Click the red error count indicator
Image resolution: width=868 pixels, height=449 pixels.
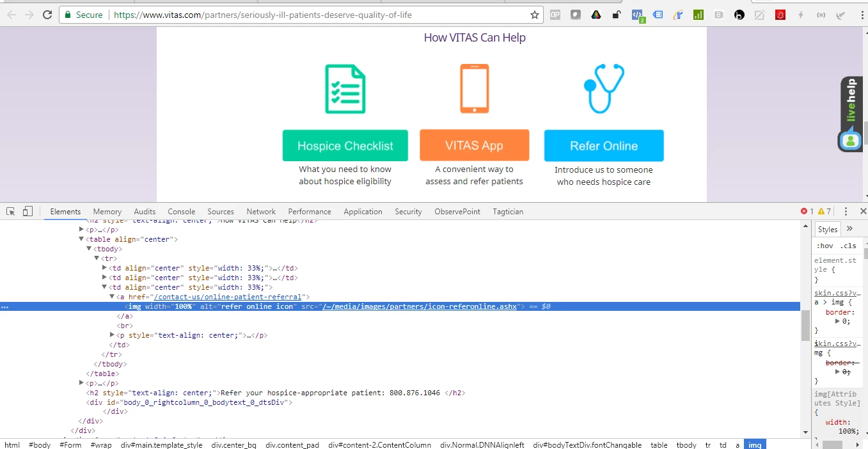click(x=807, y=211)
